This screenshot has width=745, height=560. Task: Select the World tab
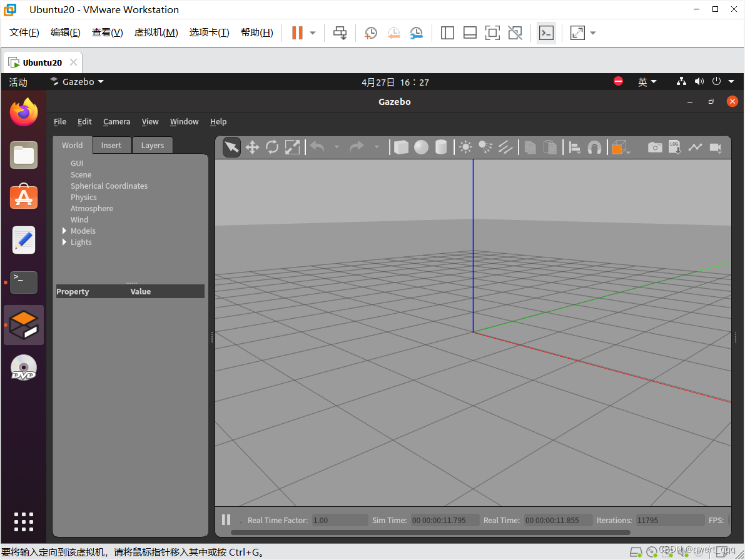coord(72,145)
